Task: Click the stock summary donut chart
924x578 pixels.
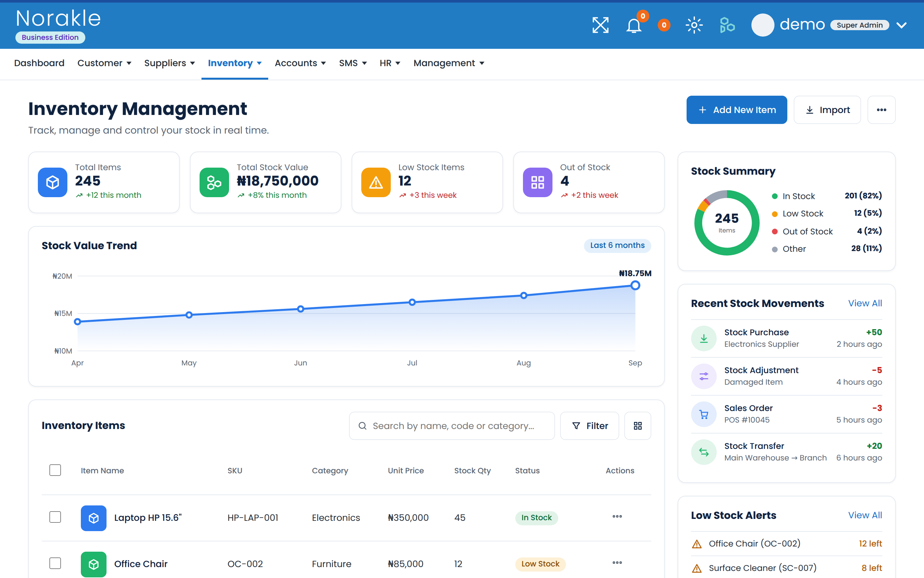Action: 727,223
